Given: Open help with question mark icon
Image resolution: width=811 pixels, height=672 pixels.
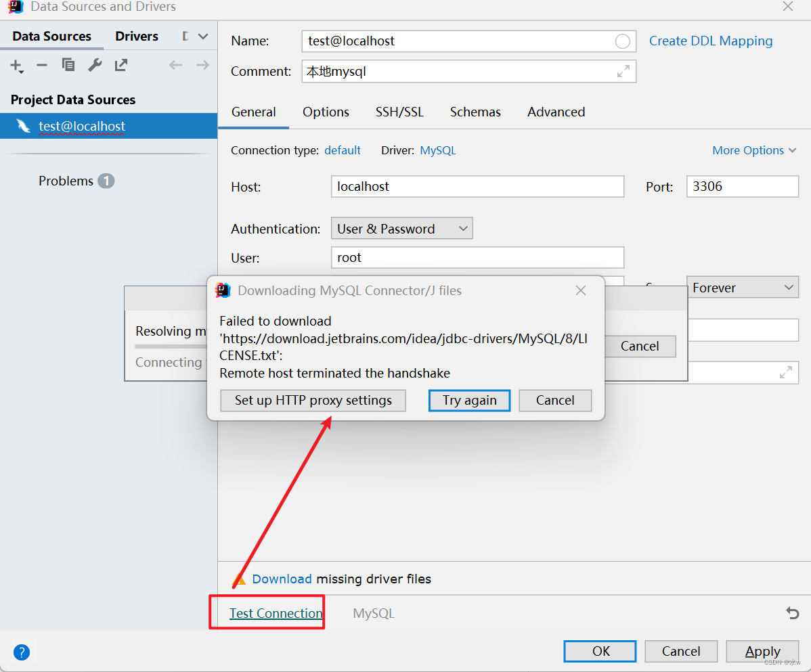Looking at the screenshot, I should (x=22, y=652).
